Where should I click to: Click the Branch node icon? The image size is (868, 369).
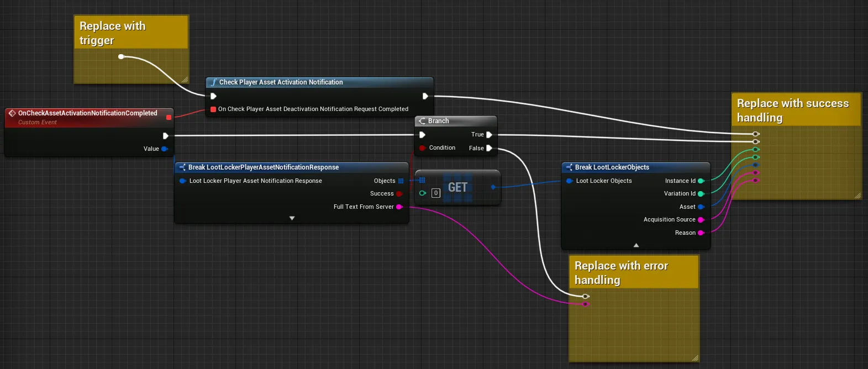pyautogui.click(x=422, y=121)
